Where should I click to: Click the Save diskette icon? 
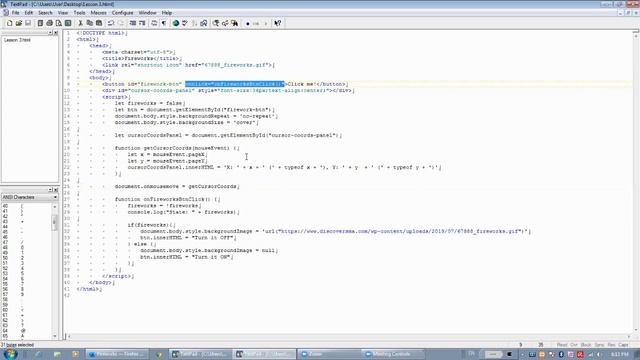click(x=28, y=23)
